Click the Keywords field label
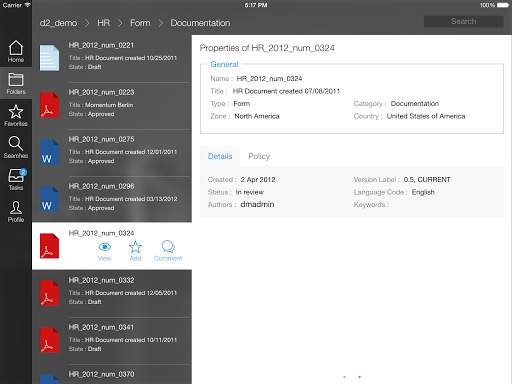Viewport: 512px width, 384px height. coord(371,205)
